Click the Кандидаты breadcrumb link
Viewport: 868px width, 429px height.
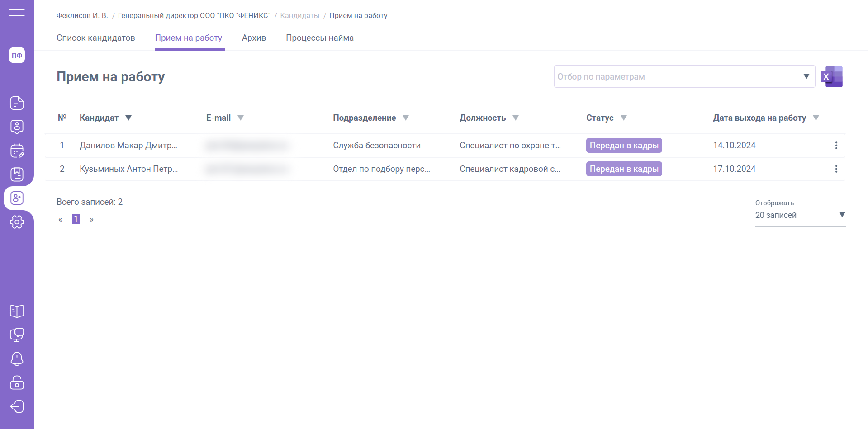click(x=299, y=16)
